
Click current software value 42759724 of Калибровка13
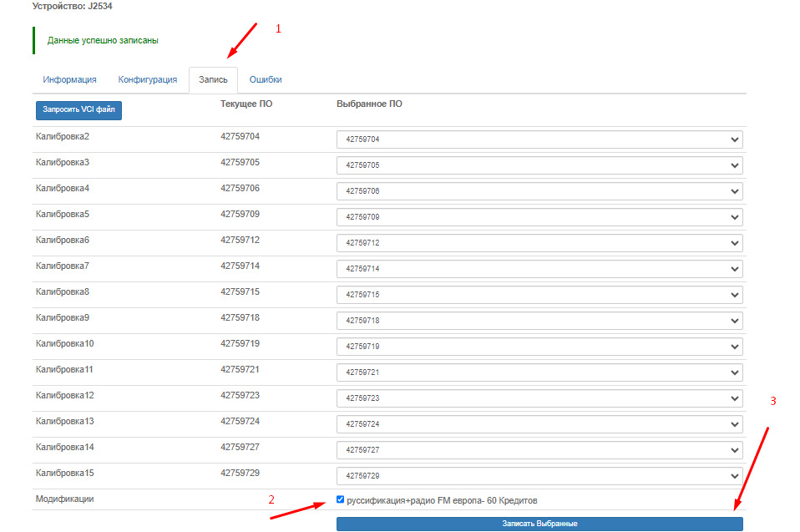point(240,421)
